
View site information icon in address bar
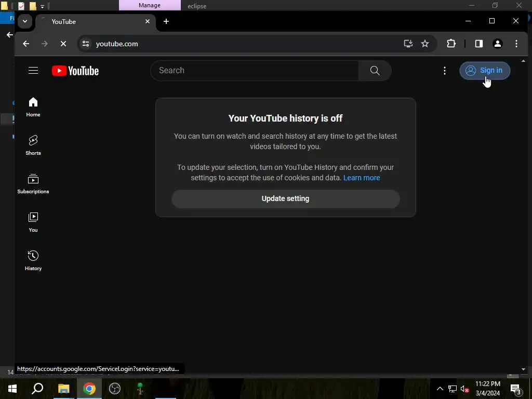(86, 44)
